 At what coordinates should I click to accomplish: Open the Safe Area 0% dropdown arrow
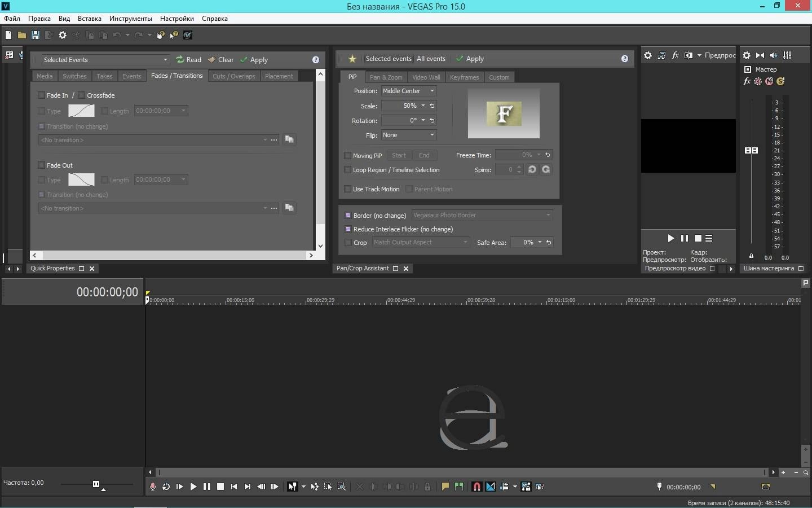pos(540,242)
